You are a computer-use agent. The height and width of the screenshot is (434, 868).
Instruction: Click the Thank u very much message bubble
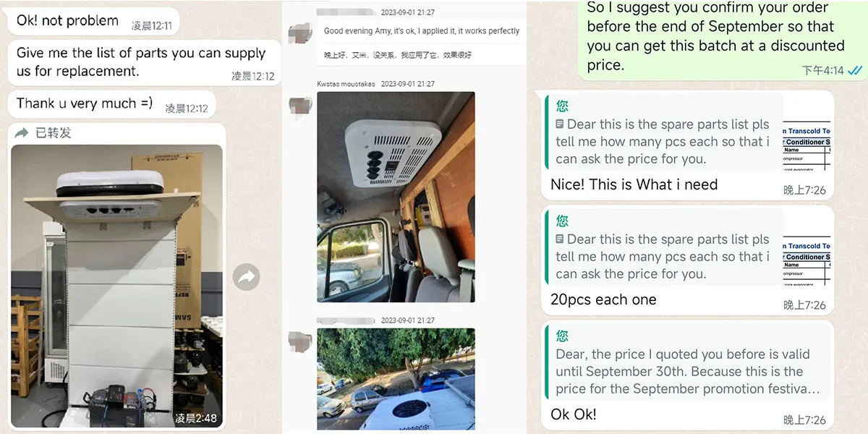coord(111,104)
